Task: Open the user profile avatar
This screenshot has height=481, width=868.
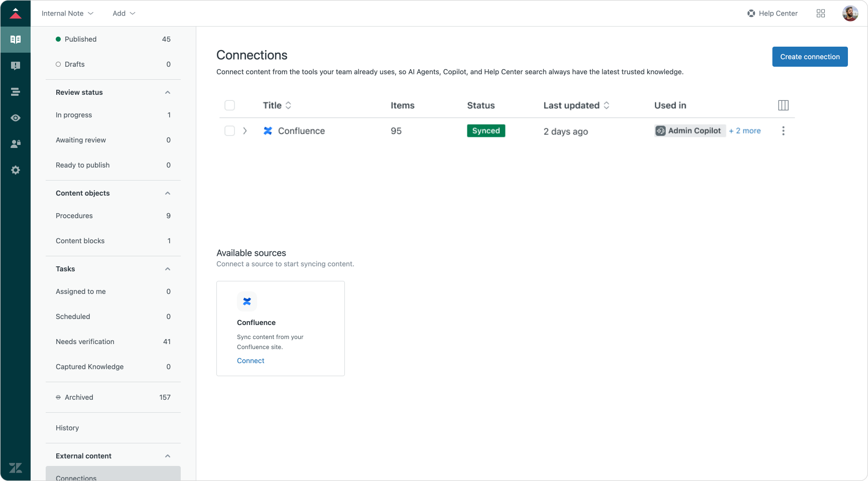Action: (x=850, y=14)
